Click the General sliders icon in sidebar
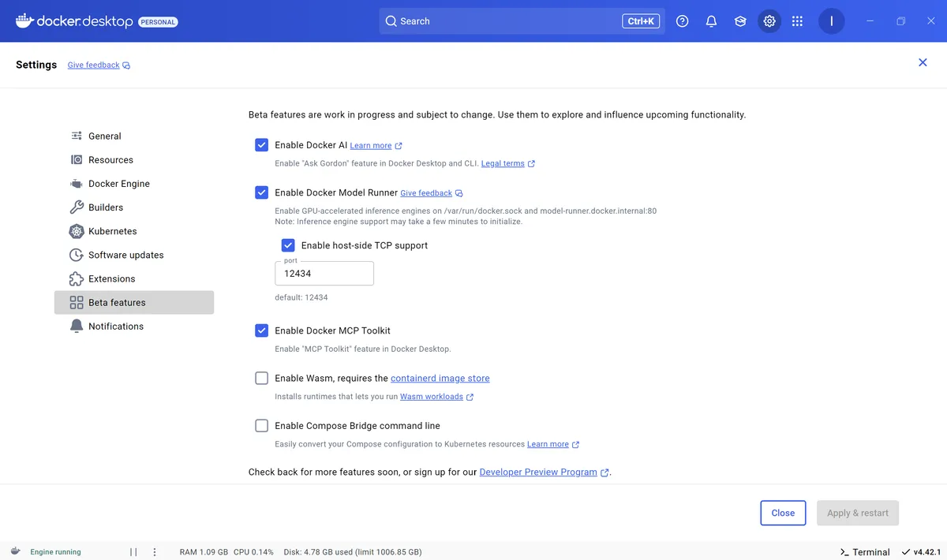The height and width of the screenshot is (560, 947). pos(77,136)
